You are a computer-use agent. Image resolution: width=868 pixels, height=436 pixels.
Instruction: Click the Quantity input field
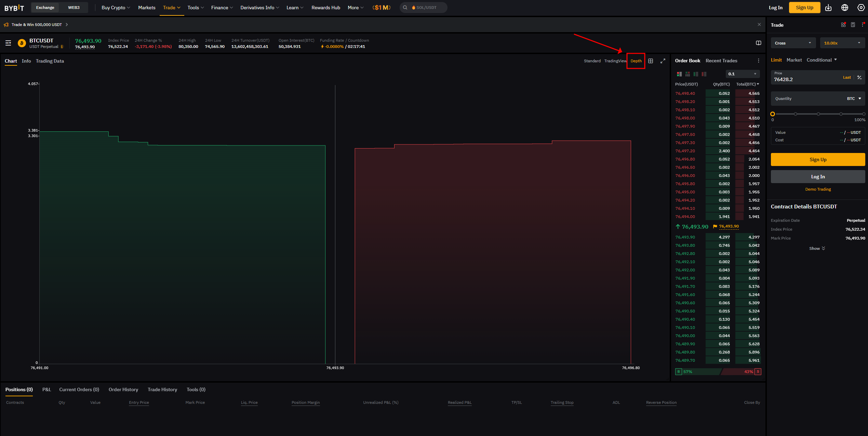807,99
